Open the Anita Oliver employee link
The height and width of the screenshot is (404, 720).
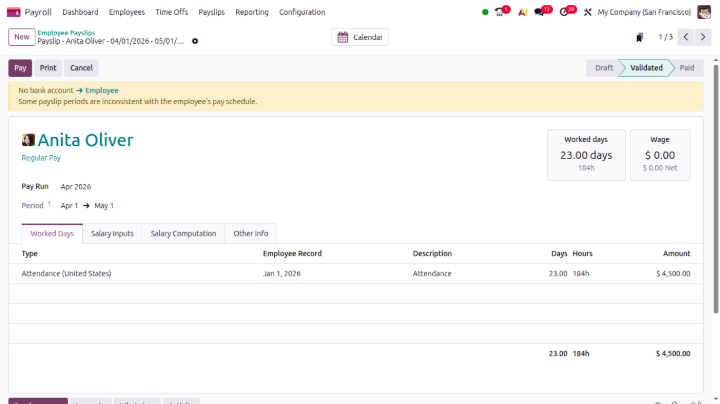[85, 140]
